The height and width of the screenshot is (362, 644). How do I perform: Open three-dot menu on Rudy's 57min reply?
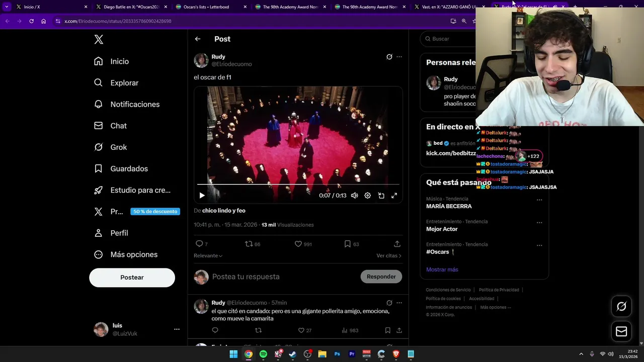tap(399, 303)
